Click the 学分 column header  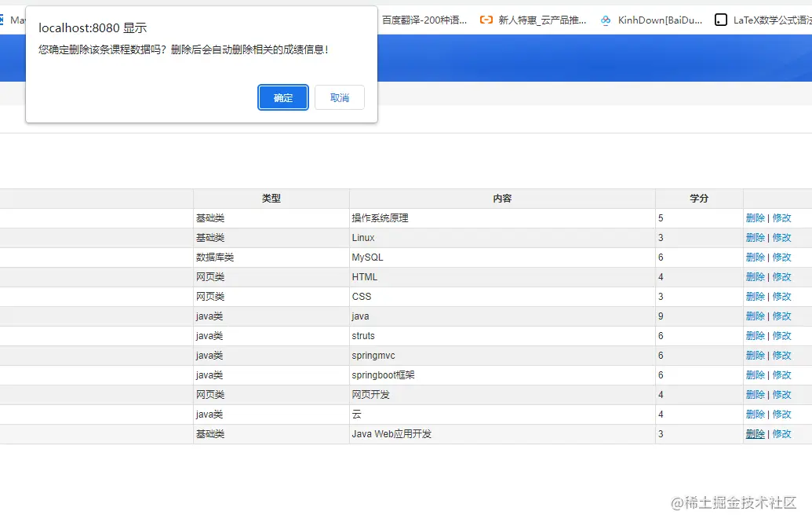699,199
